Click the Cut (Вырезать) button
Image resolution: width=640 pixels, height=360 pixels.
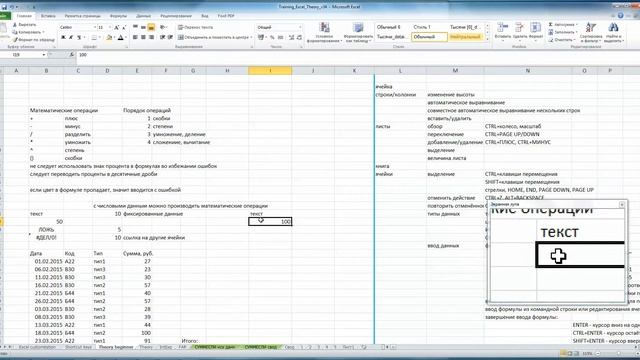coord(24,25)
